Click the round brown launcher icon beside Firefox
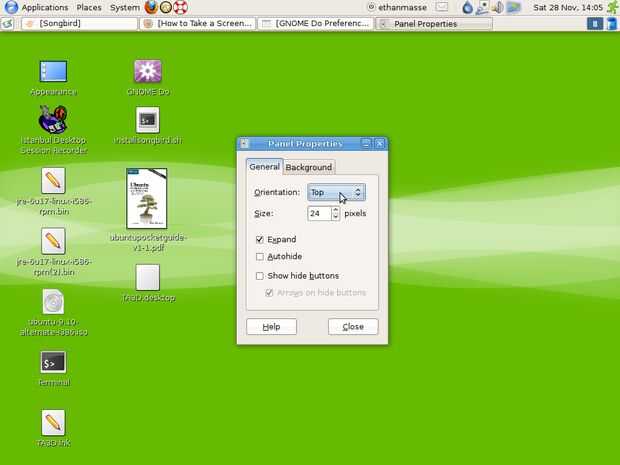The image size is (620, 465). point(166,7)
